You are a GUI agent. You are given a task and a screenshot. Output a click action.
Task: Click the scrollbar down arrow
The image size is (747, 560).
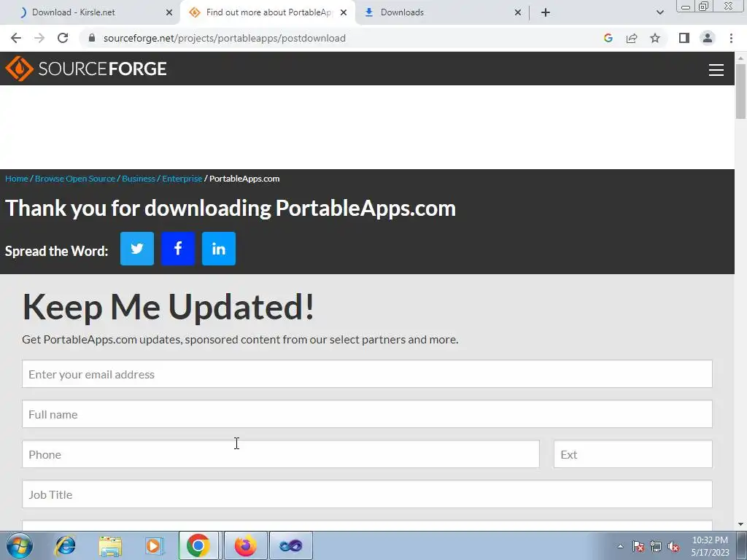[x=740, y=524]
